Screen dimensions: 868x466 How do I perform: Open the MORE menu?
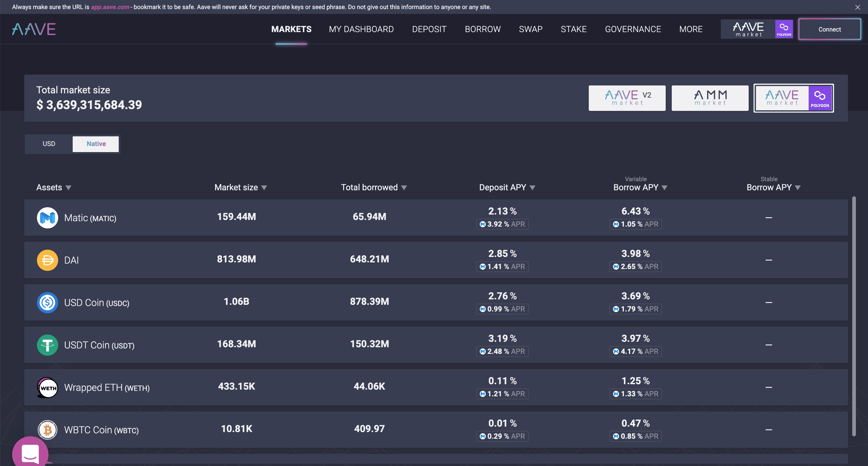[691, 29]
